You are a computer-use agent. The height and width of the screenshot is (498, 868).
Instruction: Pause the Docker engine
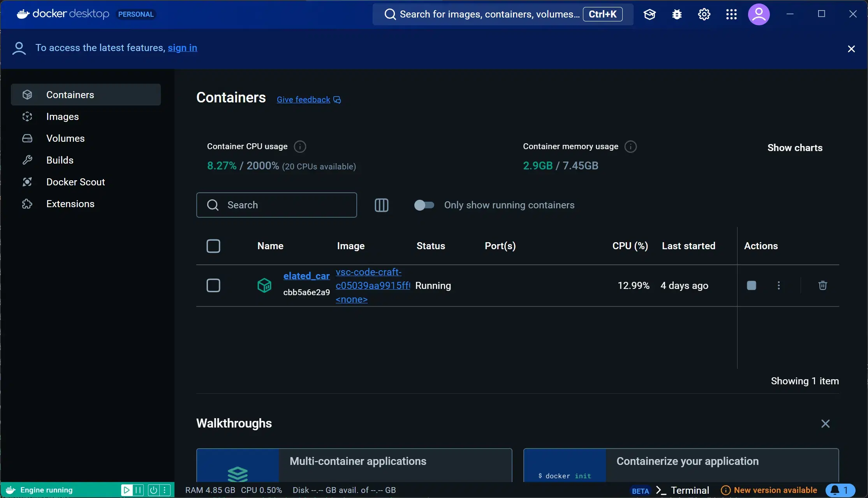click(x=138, y=490)
